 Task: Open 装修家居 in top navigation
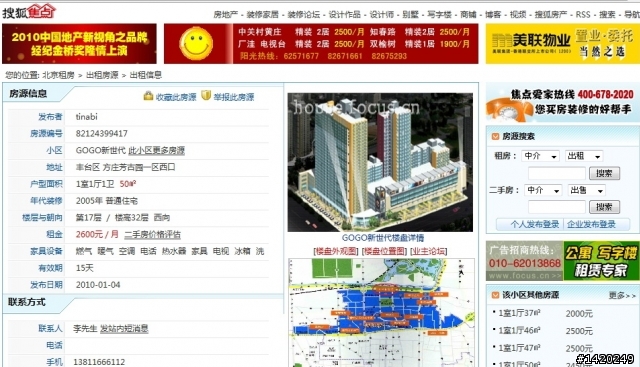262,15
